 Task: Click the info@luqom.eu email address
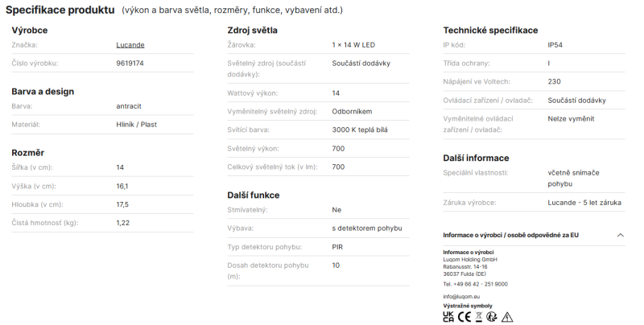pos(461,296)
